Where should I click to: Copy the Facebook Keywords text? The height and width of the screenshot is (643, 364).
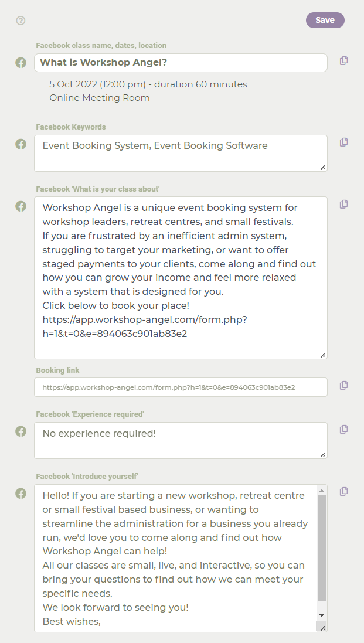[x=344, y=142]
